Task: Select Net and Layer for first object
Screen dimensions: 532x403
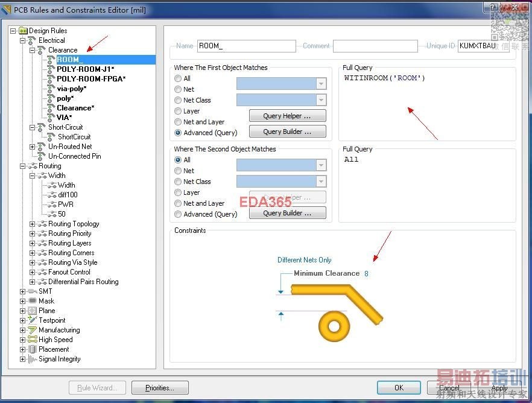Action: pos(178,122)
